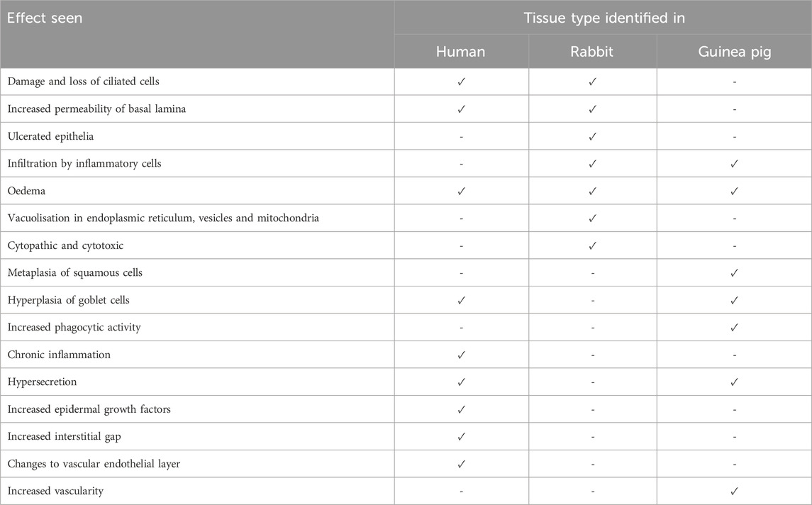Select the Rabbit column header
812x505 pixels.
[x=592, y=51]
